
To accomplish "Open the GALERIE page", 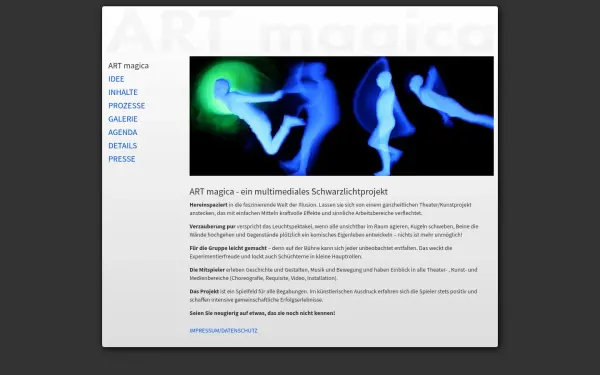I will (123, 119).
